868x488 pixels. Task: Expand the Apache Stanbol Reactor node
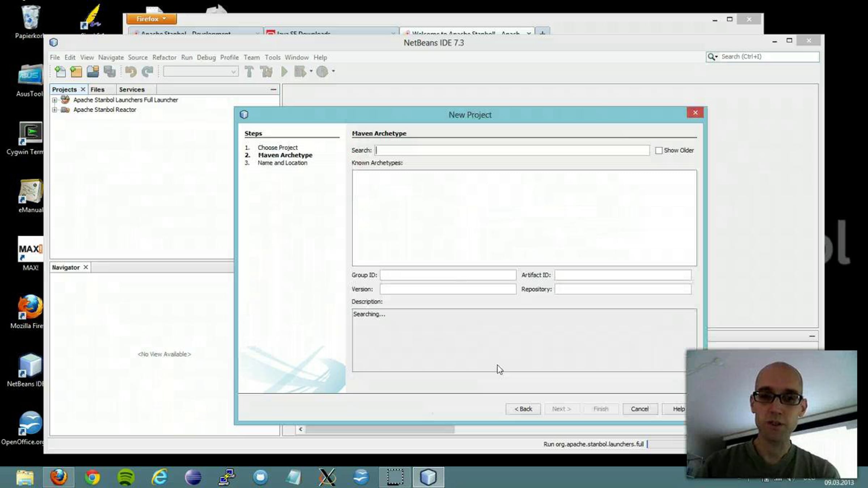(x=54, y=110)
